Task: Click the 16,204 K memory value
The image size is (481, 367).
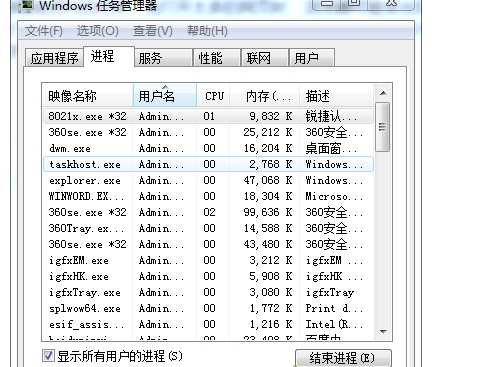Action: [268, 148]
